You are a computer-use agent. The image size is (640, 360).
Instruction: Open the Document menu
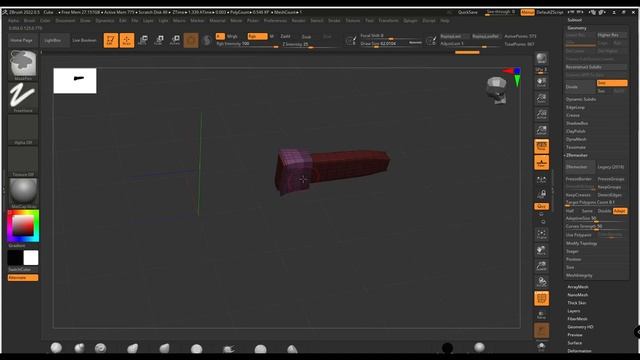pyautogui.click(x=65, y=20)
